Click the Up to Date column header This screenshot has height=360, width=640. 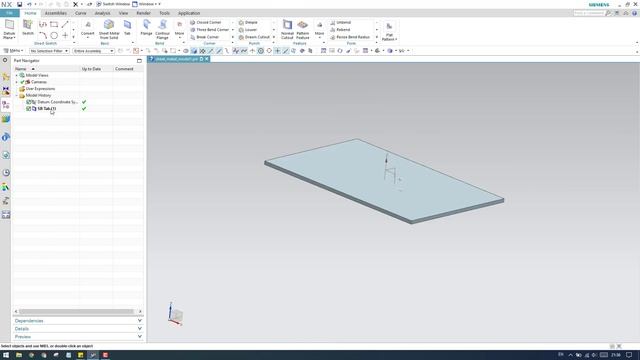96,69
